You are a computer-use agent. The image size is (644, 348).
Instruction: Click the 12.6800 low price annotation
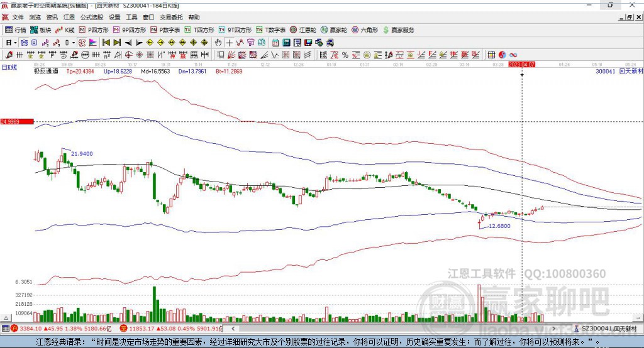click(499, 226)
